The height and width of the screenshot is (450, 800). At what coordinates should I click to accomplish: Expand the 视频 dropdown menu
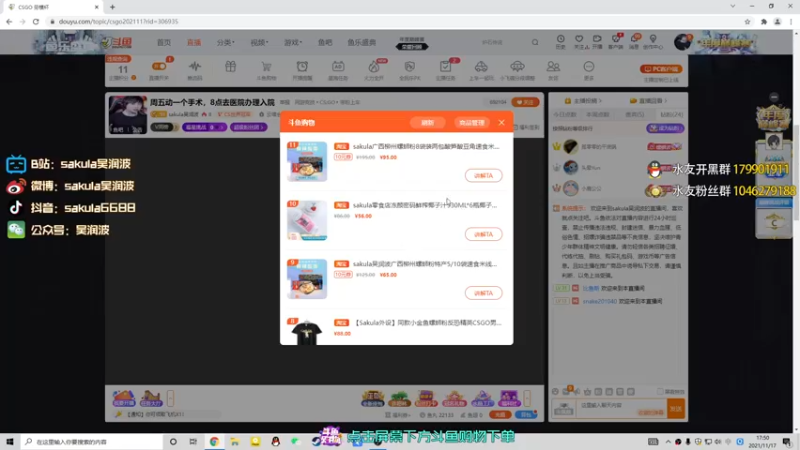click(259, 42)
